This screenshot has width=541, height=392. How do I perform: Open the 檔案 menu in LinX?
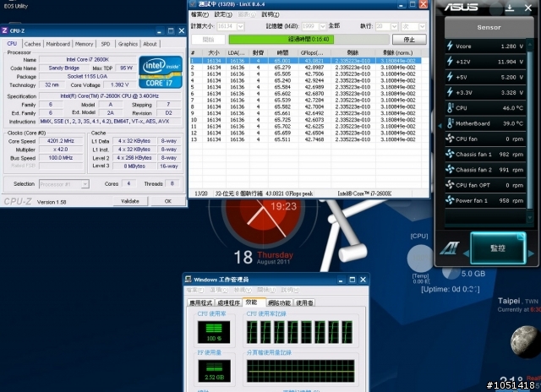pos(199,14)
